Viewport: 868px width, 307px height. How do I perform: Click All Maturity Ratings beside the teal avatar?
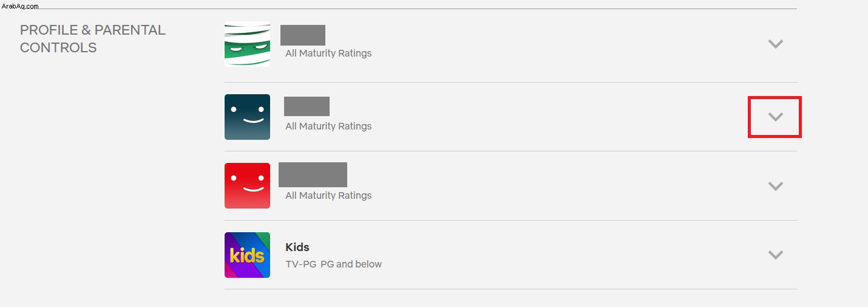328,126
